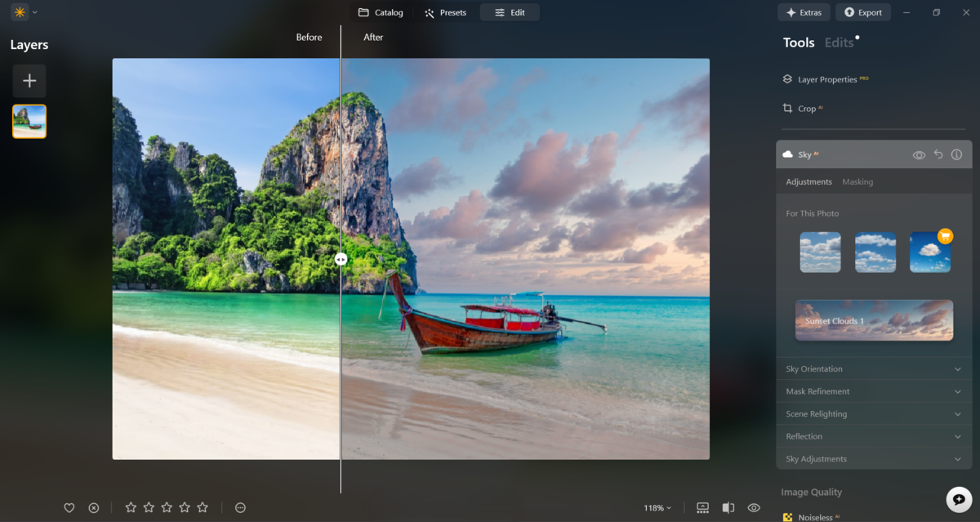This screenshot has width=980, height=522.
Task: Toggle before/after compare view icon
Action: [x=728, y=508]
